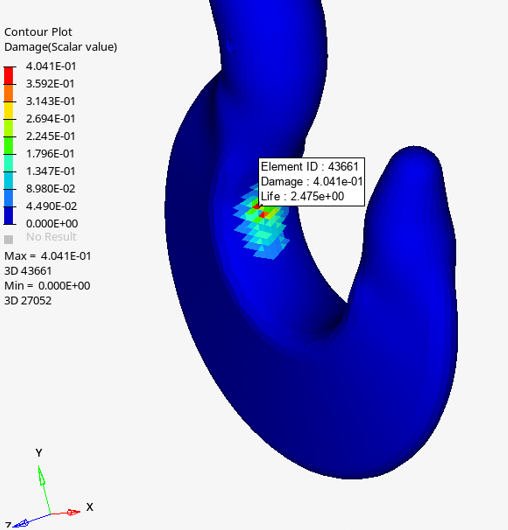Click the gray No Result swatch
The height and width of the screenshot is (530, 508).
click(8, 239)
